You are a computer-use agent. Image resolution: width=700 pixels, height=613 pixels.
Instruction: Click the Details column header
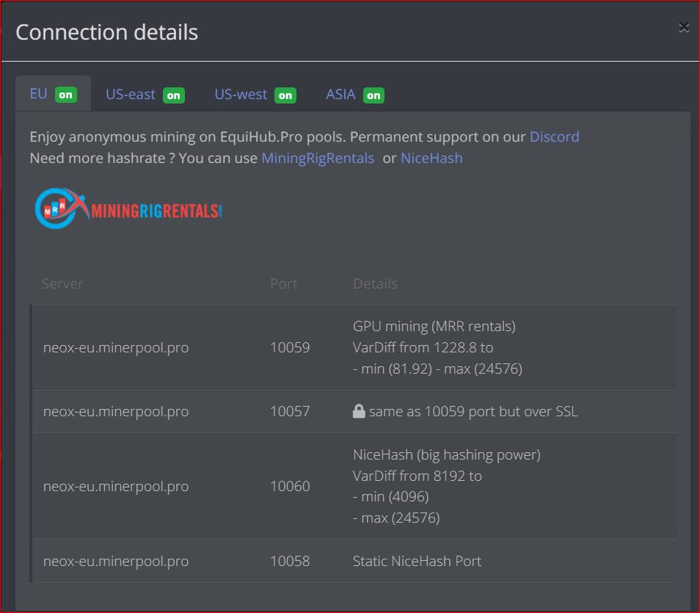(375, 283)
